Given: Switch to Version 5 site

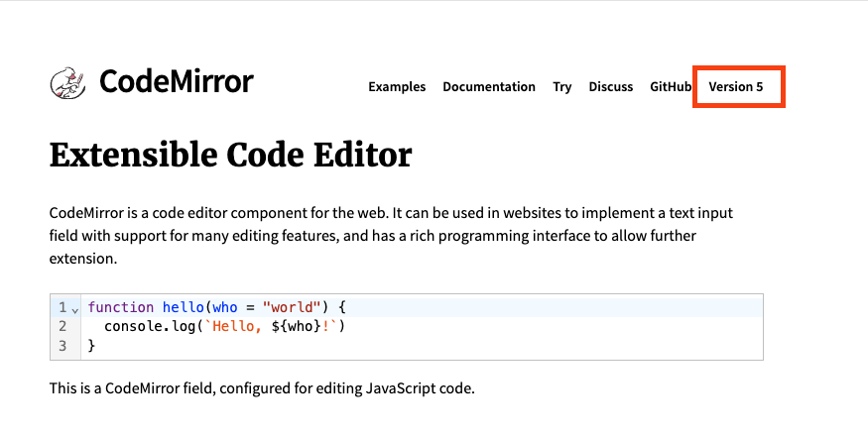Looking at the screenshot, I should pos(736,87).
